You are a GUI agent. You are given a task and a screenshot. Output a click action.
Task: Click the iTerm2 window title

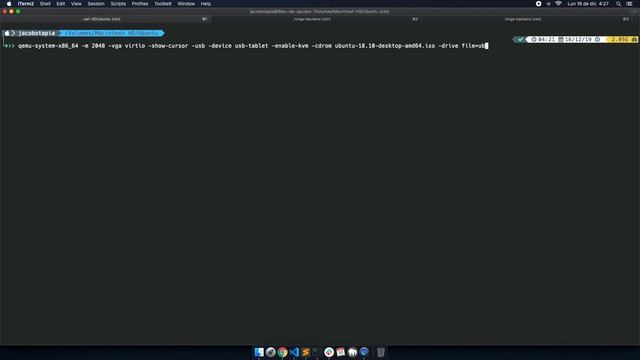pos(319,11)
